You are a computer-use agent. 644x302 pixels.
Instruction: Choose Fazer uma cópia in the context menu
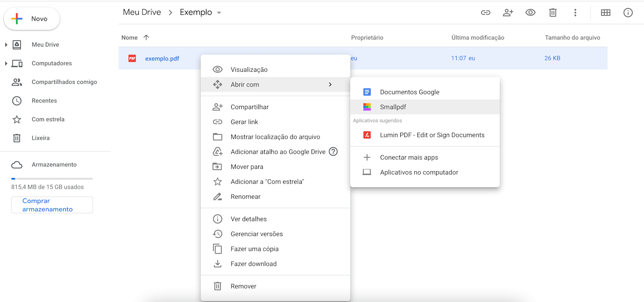click(276, 249)
